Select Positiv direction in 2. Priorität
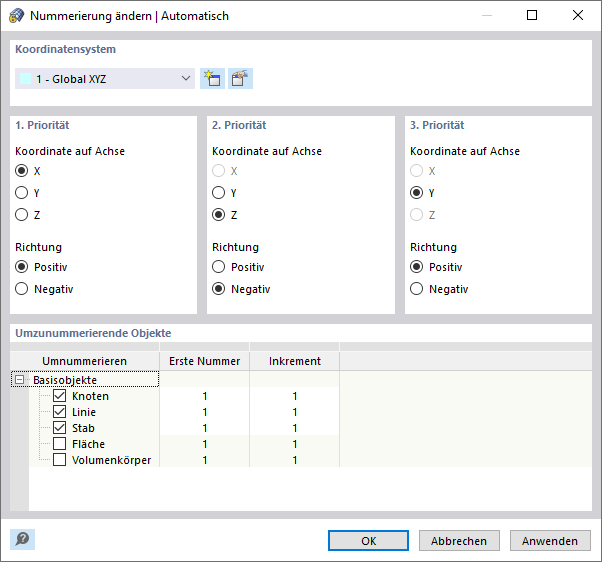 point(219,267)
